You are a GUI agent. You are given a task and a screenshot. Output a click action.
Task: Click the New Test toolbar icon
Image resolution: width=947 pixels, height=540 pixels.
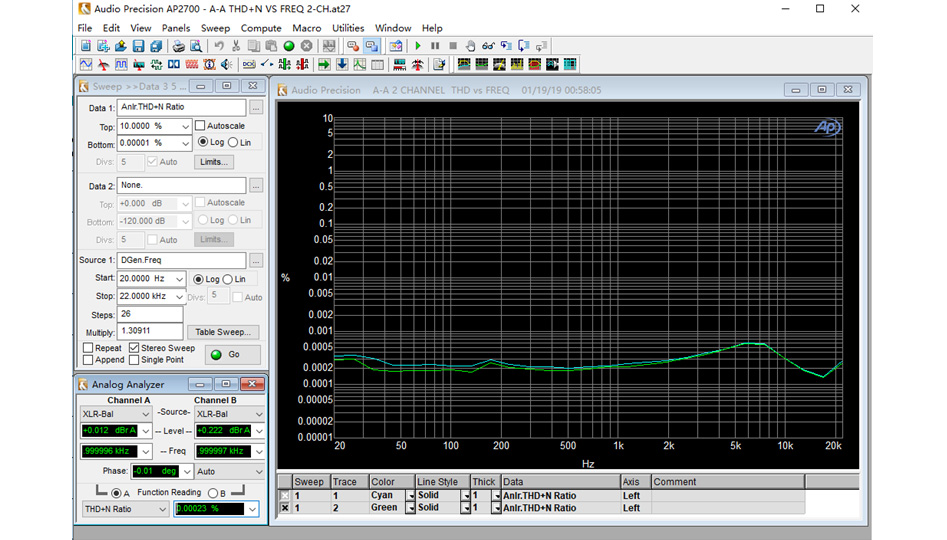click(86, 46)
